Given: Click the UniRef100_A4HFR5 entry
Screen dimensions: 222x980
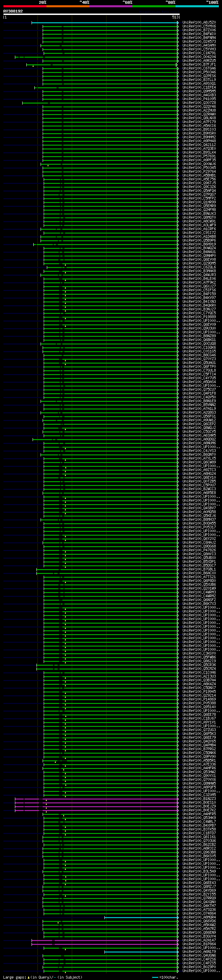Looking at the screenshot, I should click(199, 814).
